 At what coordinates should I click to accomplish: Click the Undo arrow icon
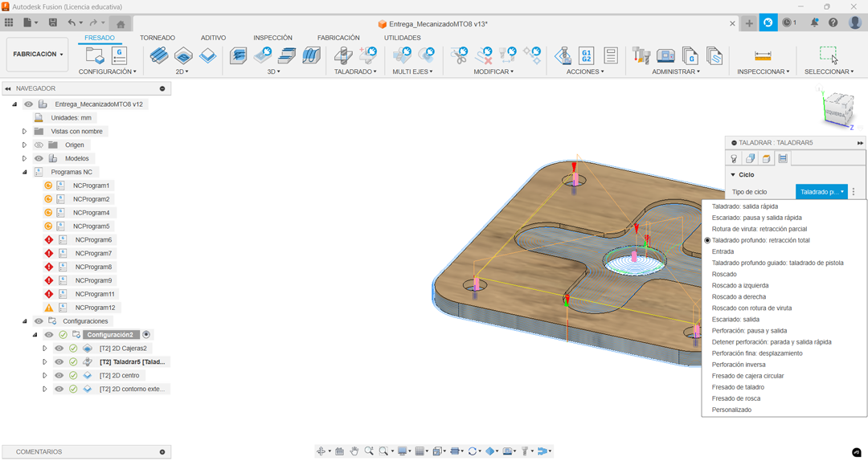(72, 22)
